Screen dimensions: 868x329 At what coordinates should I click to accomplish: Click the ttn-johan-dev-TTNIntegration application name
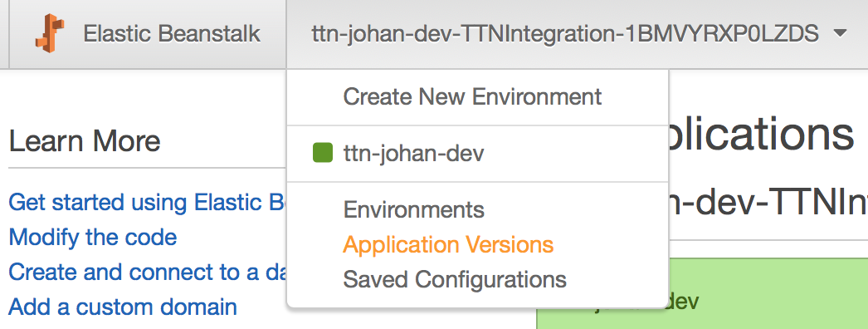pos(564,34)
